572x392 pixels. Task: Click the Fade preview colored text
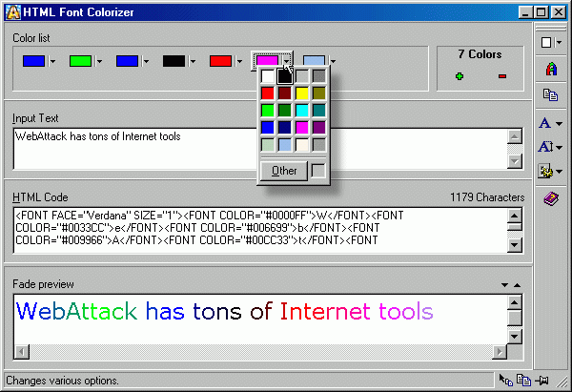coord(224,311)
